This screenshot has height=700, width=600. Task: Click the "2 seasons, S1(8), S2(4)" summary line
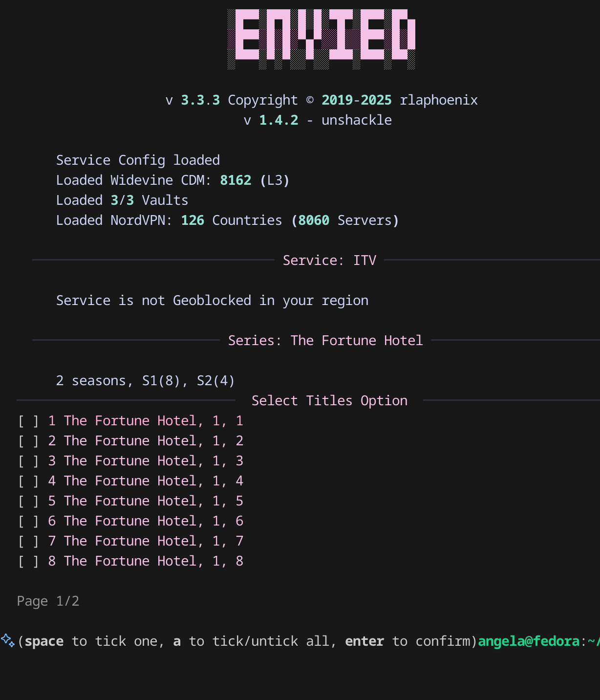[145, 381]
